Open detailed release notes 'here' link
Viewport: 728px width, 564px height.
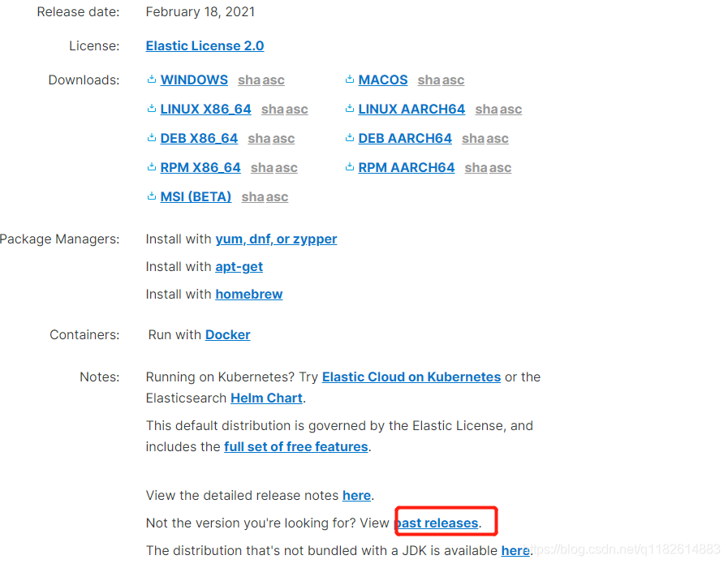356,496
